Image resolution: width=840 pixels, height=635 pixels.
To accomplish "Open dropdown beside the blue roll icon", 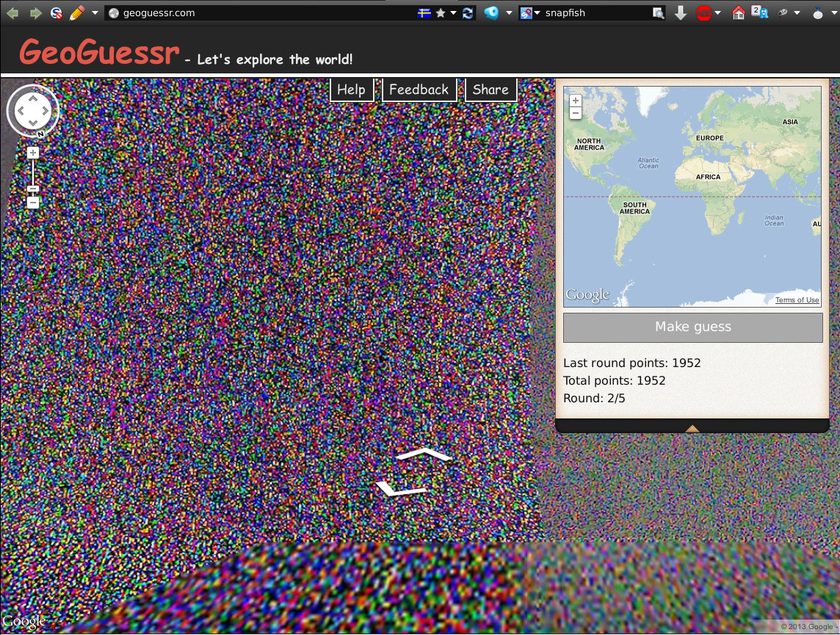I will point(509,13).
